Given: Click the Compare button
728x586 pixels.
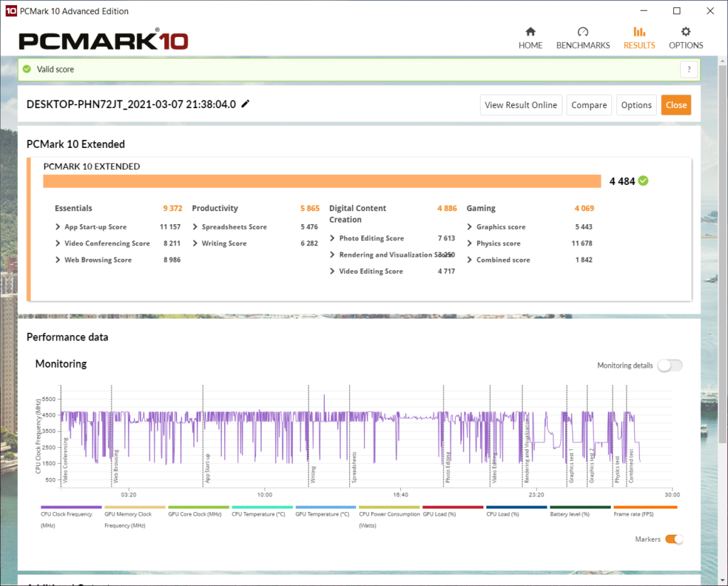Looking at the screenshot, I should click(589, 105).
